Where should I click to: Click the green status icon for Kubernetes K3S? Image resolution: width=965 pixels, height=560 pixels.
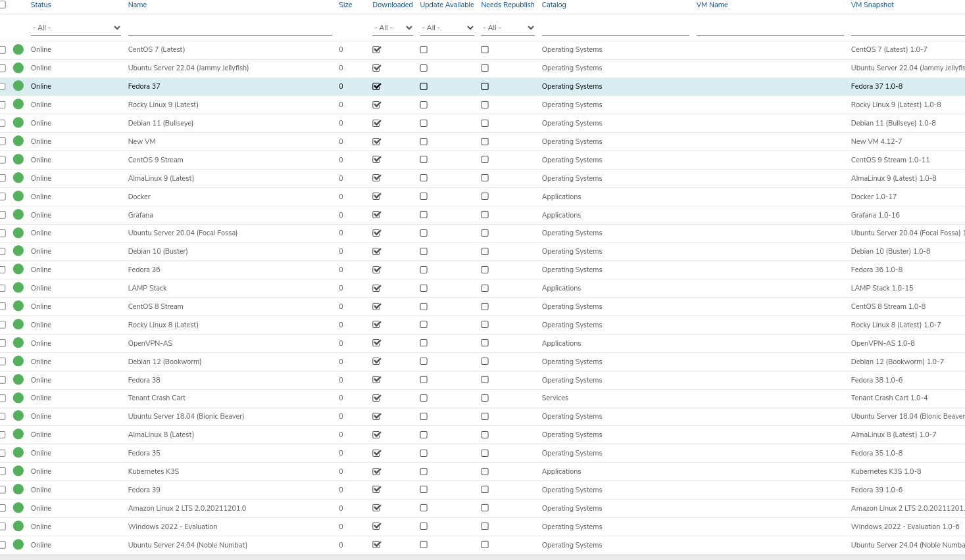tap(18, 471)
